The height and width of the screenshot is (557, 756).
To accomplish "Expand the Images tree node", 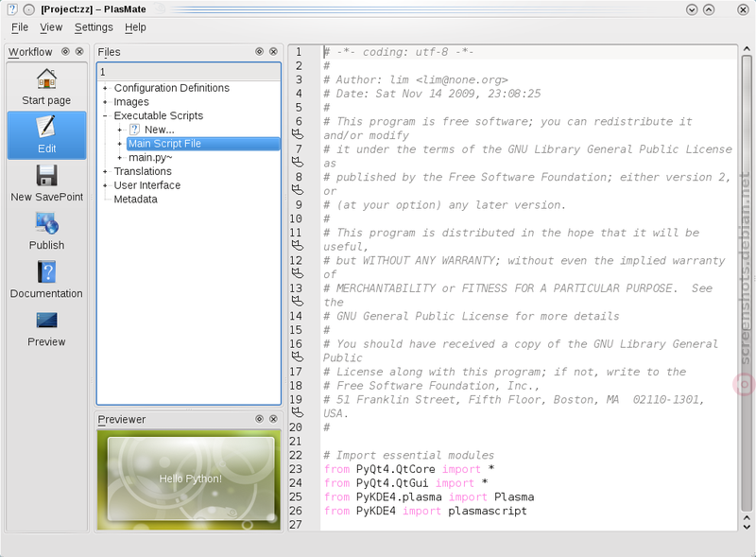I will click(105, 102).
